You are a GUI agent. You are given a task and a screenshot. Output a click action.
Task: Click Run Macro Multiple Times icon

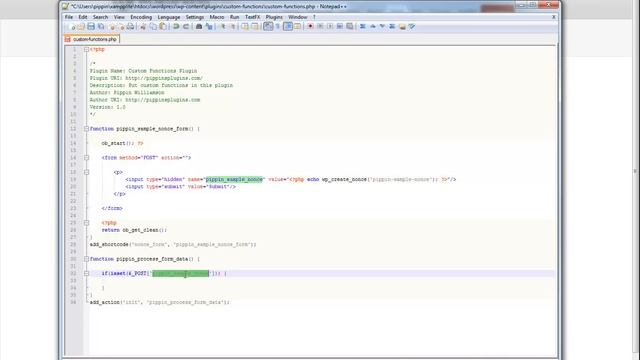tap(340, 27)
